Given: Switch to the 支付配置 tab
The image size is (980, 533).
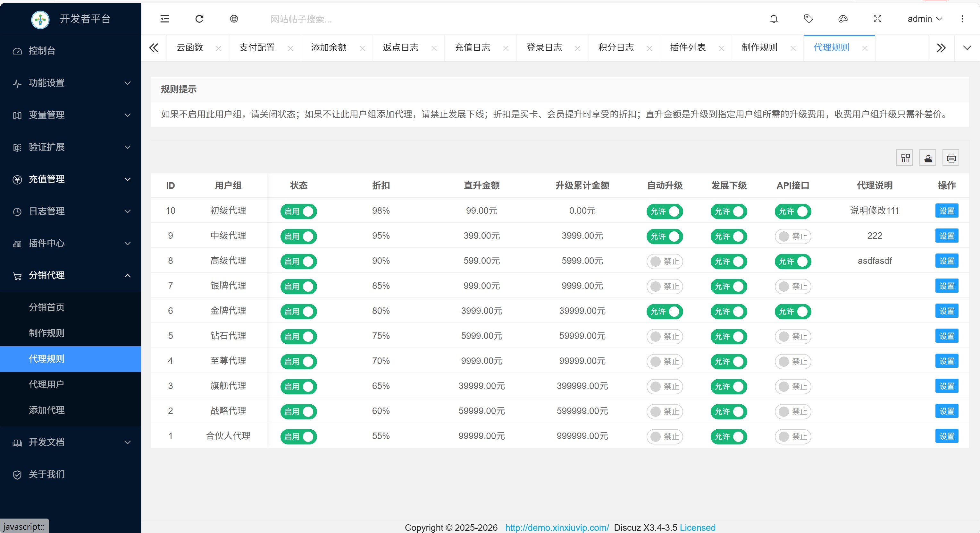Looking at the screenshot, I should tap(257, 47).
